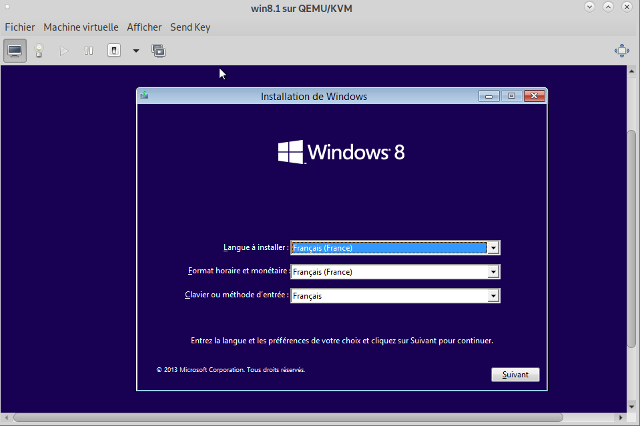Open the Afficher menu

click(x=144, y=27)
